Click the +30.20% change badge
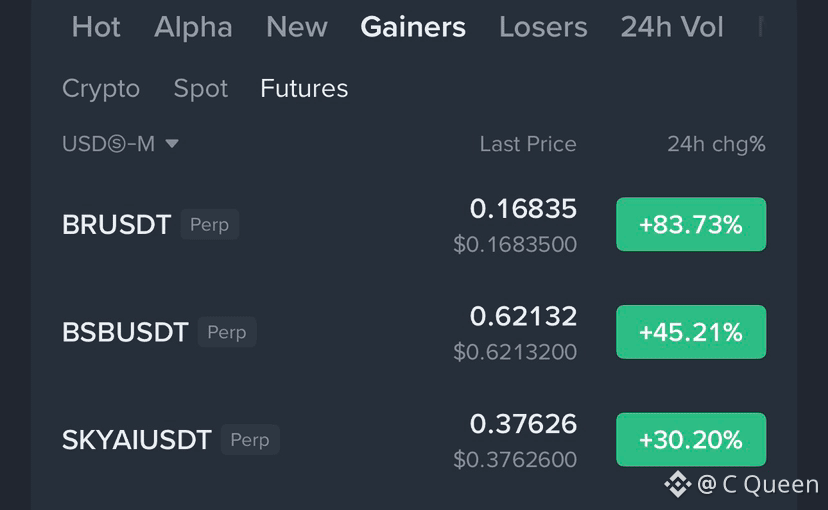 click(691, 440)
